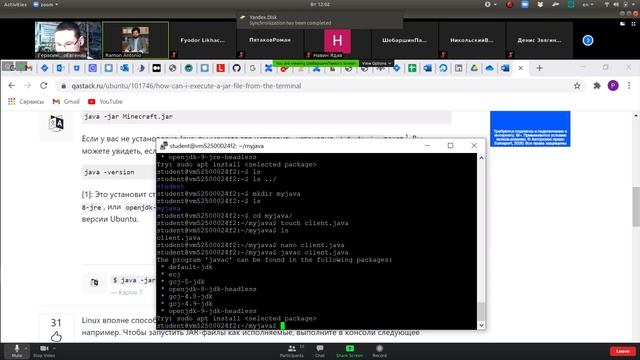Switch to the Google Drive tab
This screenshot has width=640, height=360.
[474, 68]
